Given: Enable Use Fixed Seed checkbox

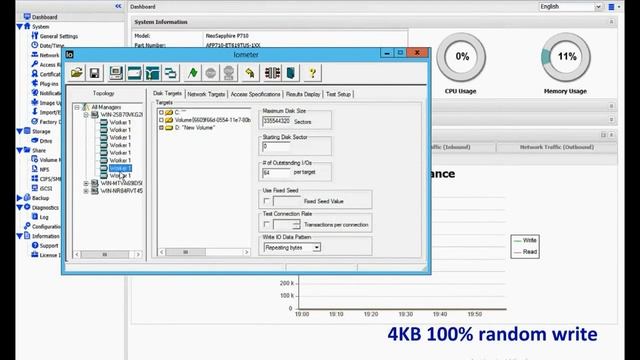Looking at the screenshot, I should [x=267, y=201].
